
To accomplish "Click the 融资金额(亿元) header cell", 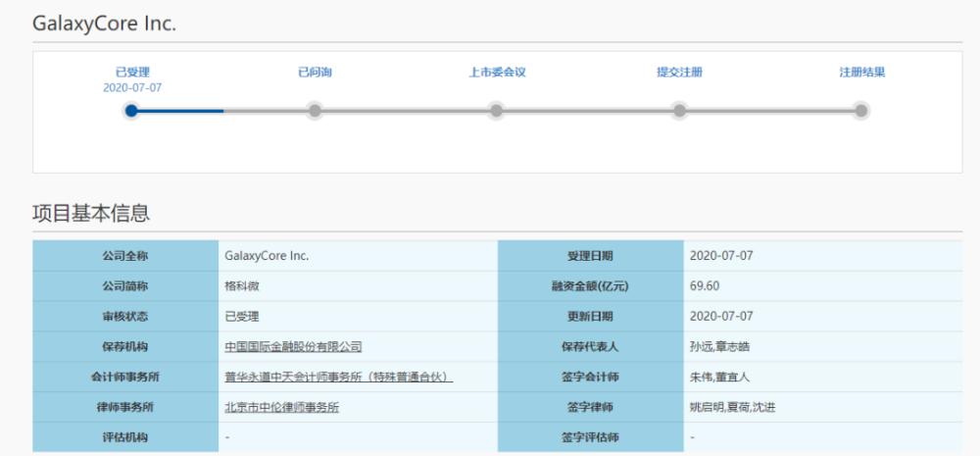I will [591, 286].
